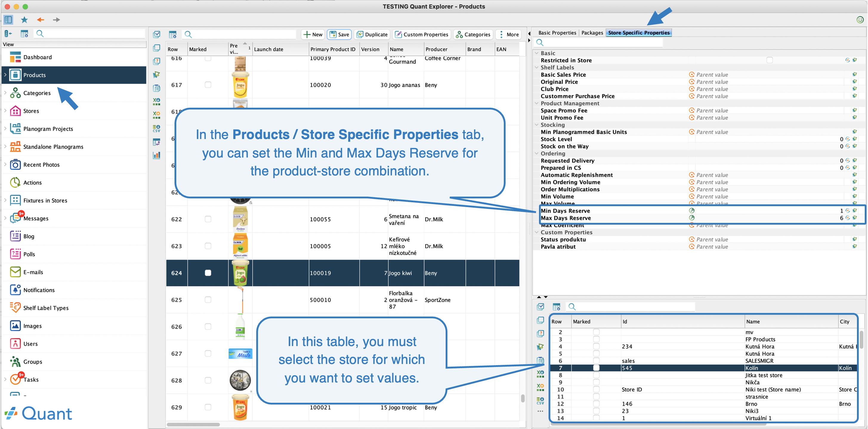Screen dimensions: 868x429
Task: Collapse the Custom Properties group
Action: (x=537, y=232)
